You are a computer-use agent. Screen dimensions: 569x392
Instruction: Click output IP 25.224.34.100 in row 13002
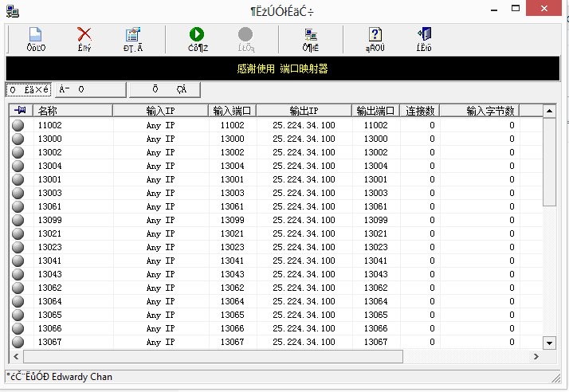pos(304,152)
